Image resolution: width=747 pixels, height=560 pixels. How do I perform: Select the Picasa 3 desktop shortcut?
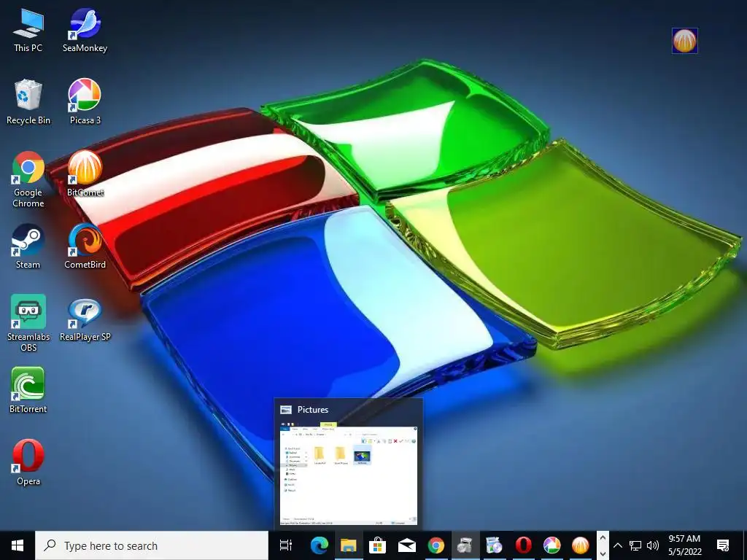pos(85,102)
